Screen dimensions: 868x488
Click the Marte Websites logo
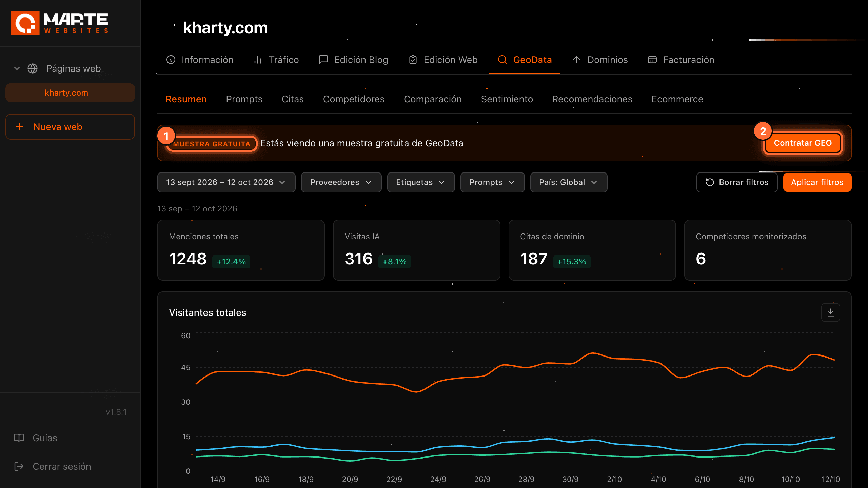click(x=59, y=23)
